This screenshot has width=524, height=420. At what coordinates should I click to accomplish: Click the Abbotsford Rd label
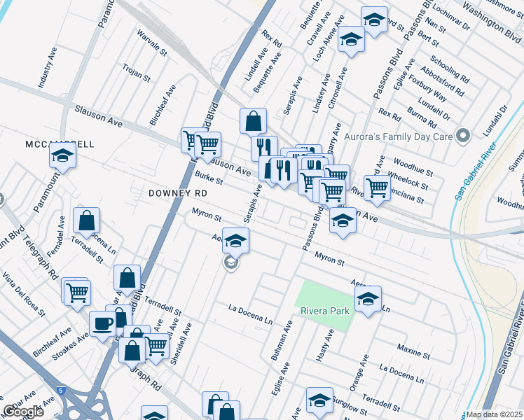[443, 81]
